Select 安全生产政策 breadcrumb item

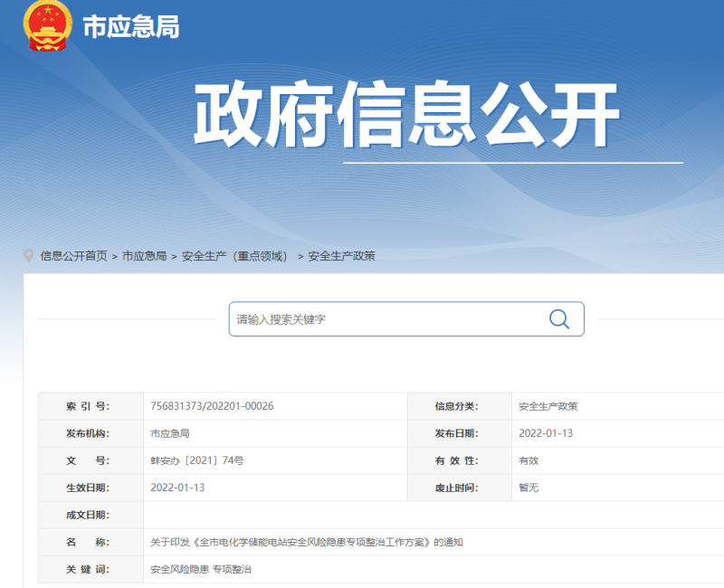[341, 256]
